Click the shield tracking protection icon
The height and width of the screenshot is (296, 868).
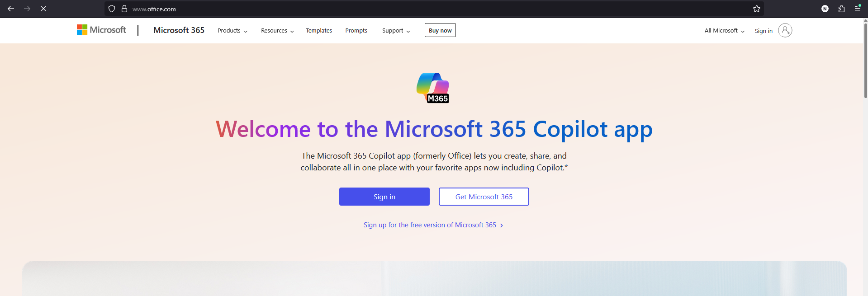112,9
